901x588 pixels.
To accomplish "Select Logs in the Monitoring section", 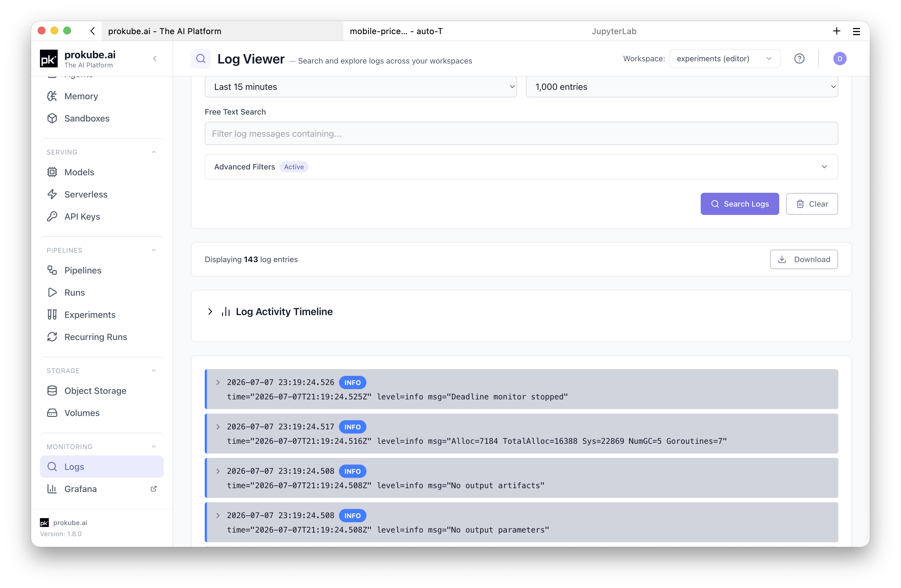I will (x=102, y=467).
